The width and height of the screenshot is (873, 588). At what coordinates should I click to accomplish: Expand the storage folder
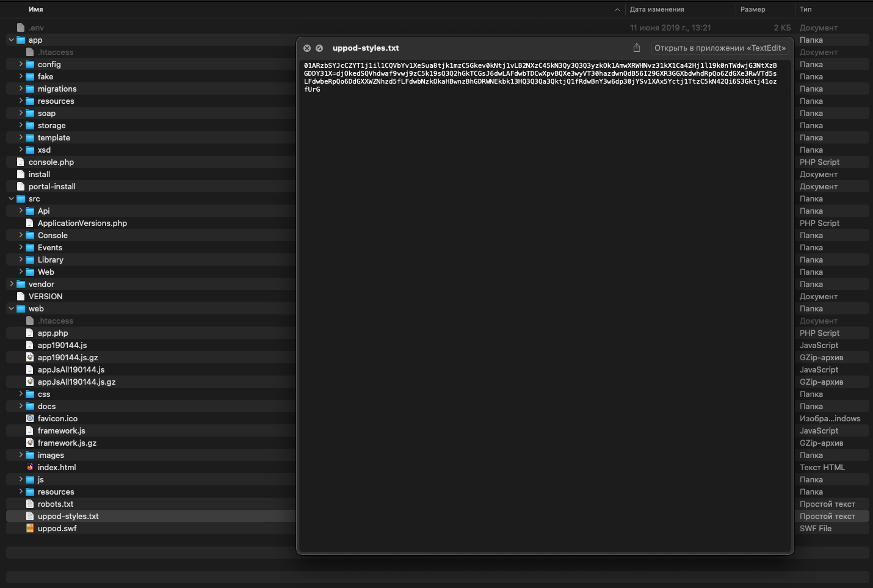[x=21, y=125]
